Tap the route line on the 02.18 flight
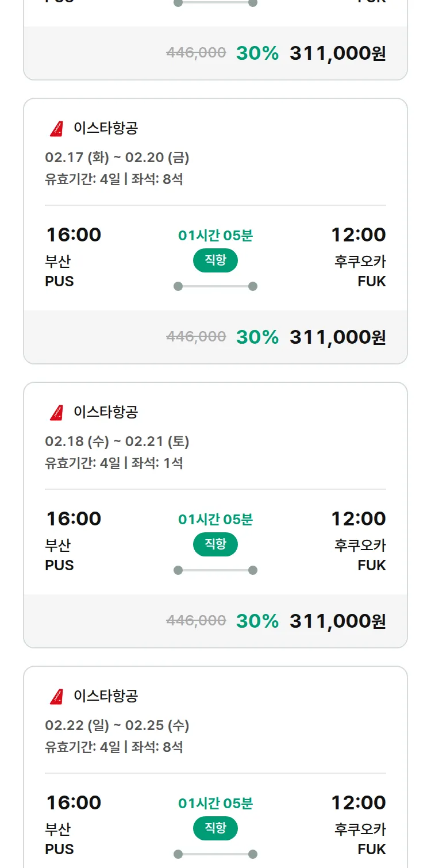431x868 pixels. (x=215, y=570)
